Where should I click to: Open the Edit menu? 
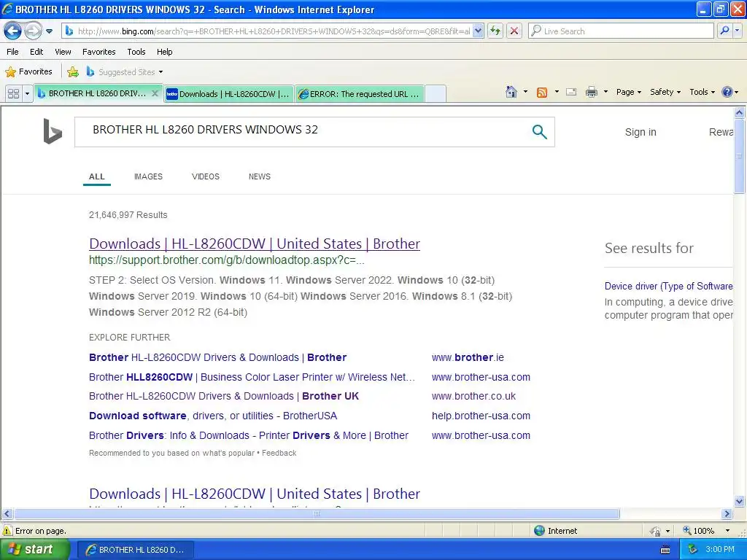tap(36, 52)
